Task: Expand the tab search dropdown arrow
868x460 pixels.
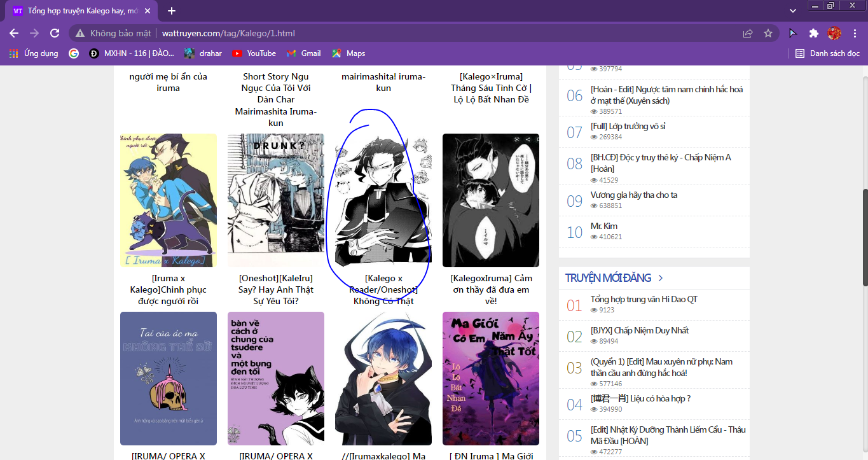Action: 792,11
